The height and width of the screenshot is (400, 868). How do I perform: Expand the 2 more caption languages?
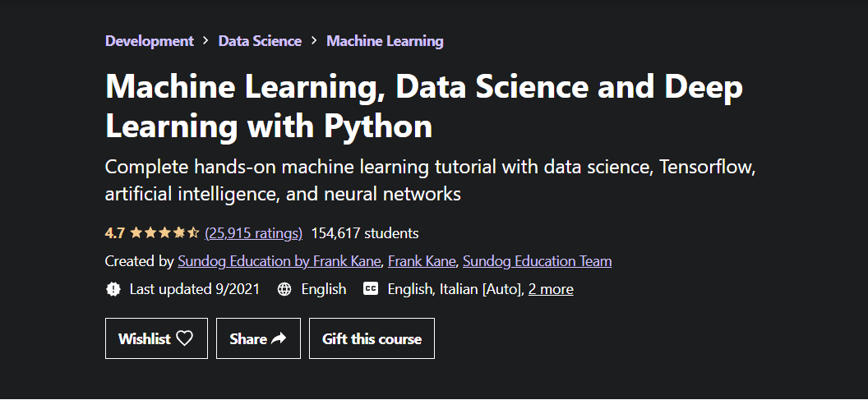[551, 289]
